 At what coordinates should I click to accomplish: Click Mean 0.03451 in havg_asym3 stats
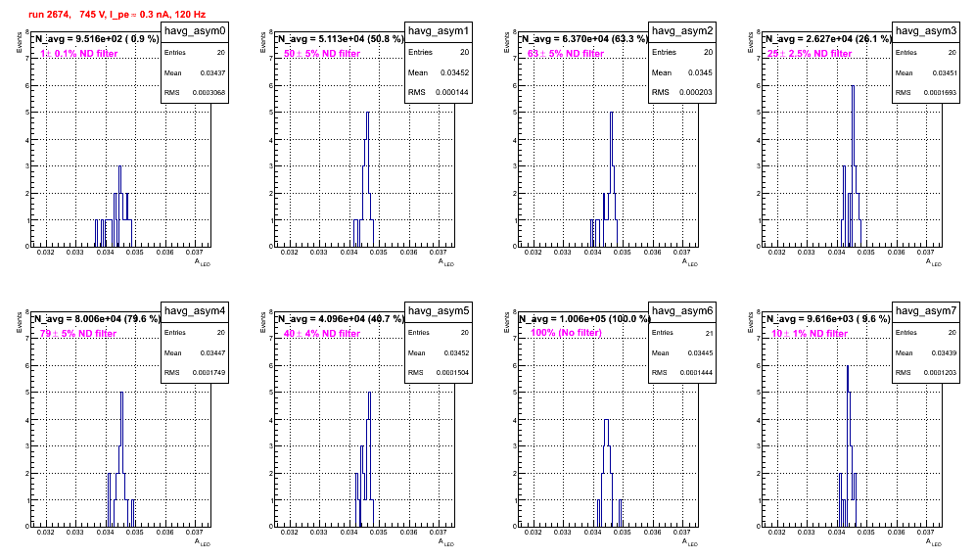coord(926,72)
